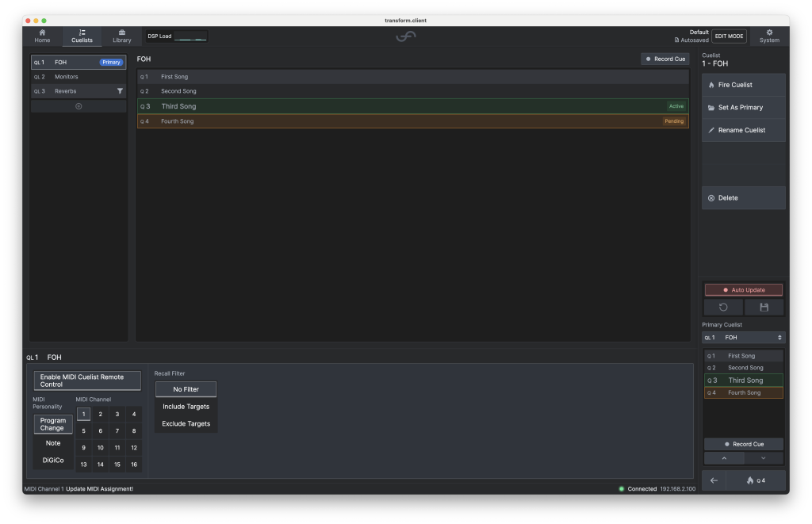Select the QL 1 FOH cuelist

click(79, 62)
